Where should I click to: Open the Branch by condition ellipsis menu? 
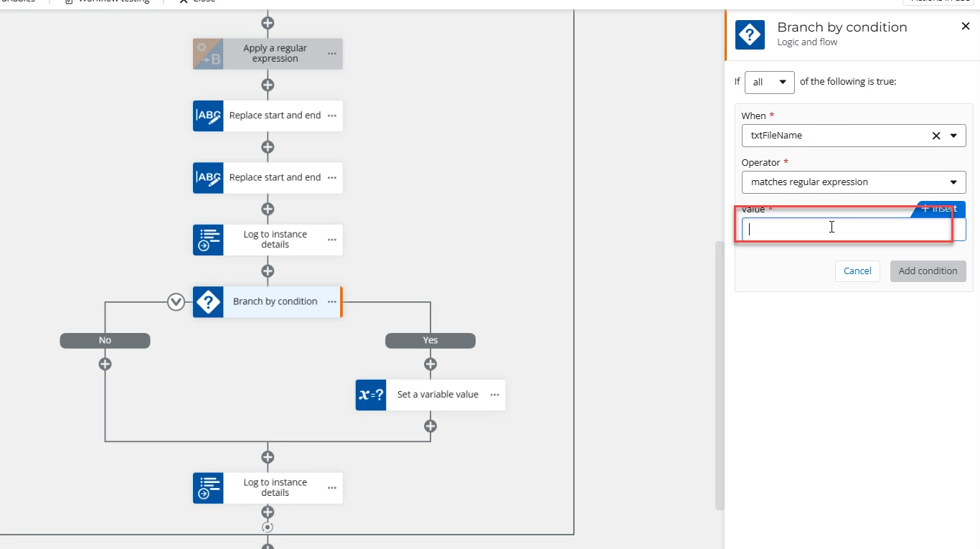(331, 302)
